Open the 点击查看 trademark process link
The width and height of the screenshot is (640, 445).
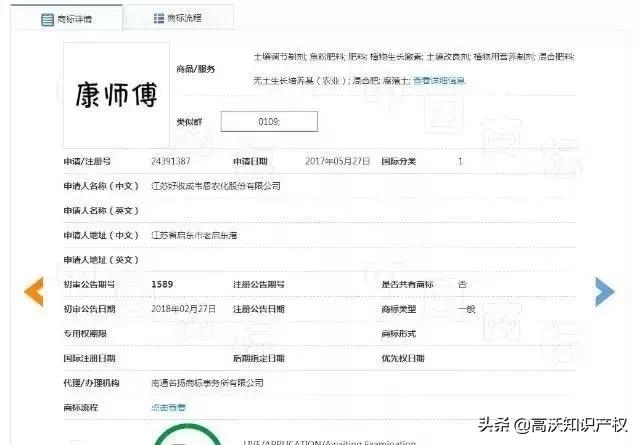(169, 407)
